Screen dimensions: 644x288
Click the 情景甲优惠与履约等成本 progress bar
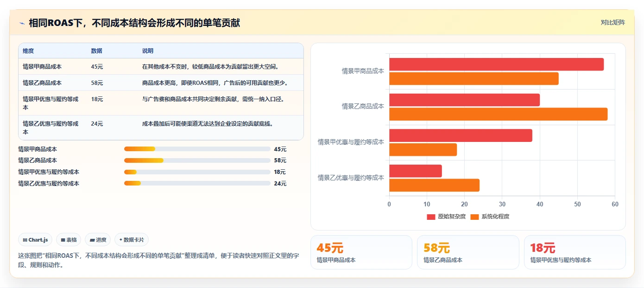[x=197, y=172]
